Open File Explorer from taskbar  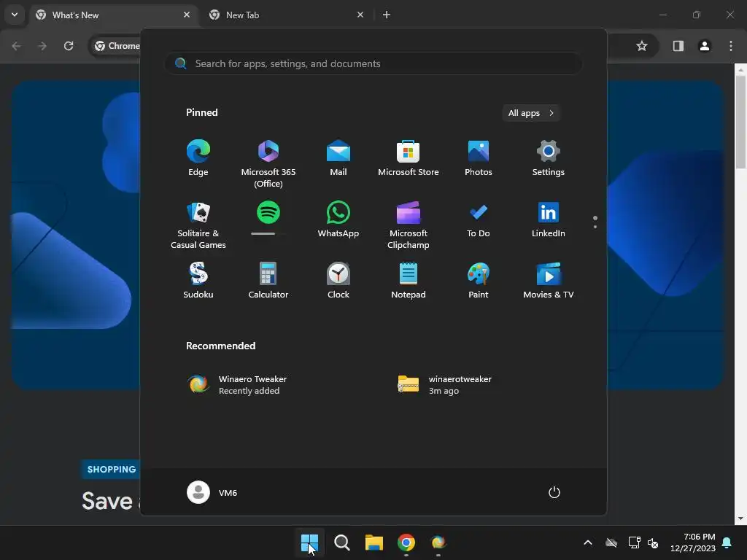click(x=374, y=542)
